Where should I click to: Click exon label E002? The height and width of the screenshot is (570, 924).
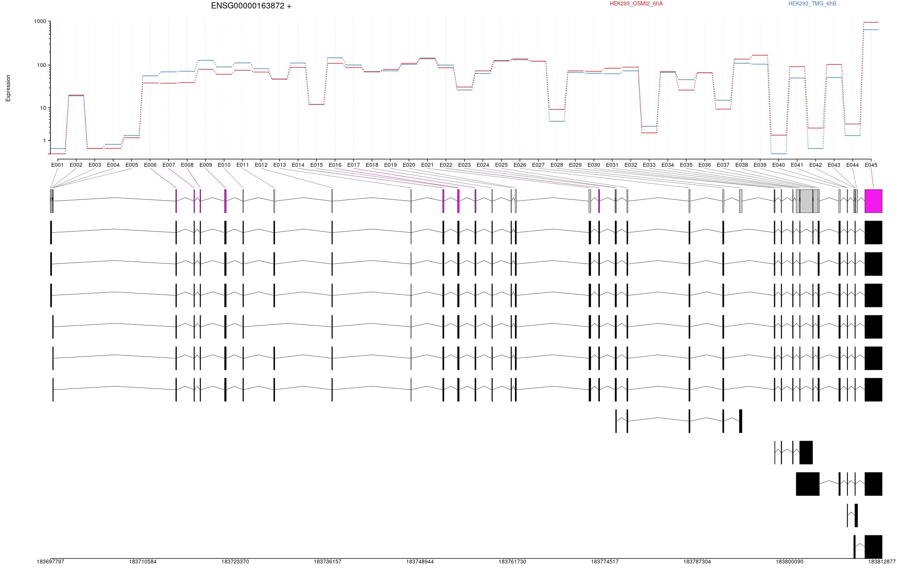point(76,165)
